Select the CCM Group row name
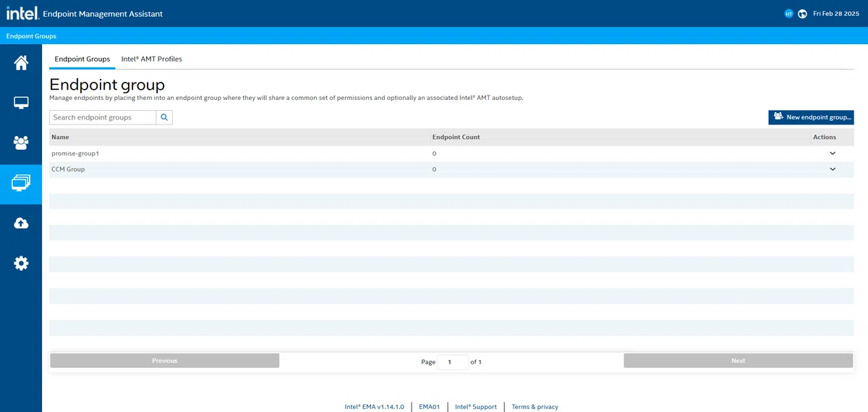Image resolution: width=868 pixels, height=412 pixels. point(68,169)
